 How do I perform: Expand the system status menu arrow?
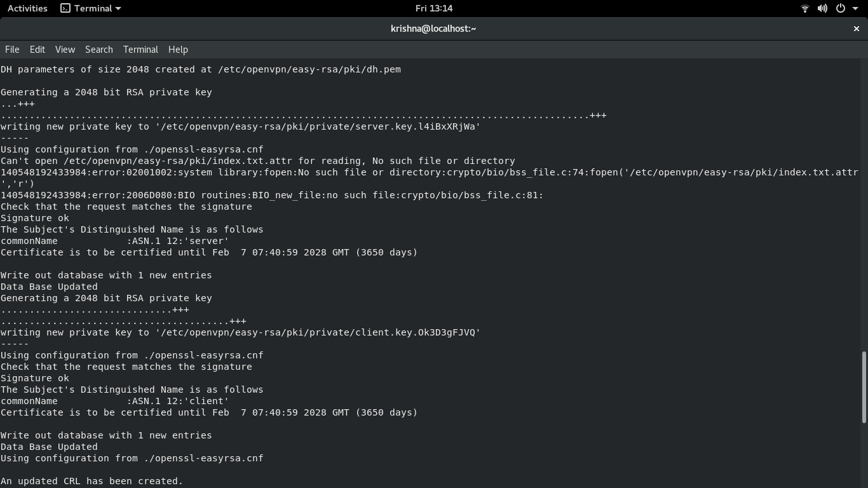(x=854, y=8)
